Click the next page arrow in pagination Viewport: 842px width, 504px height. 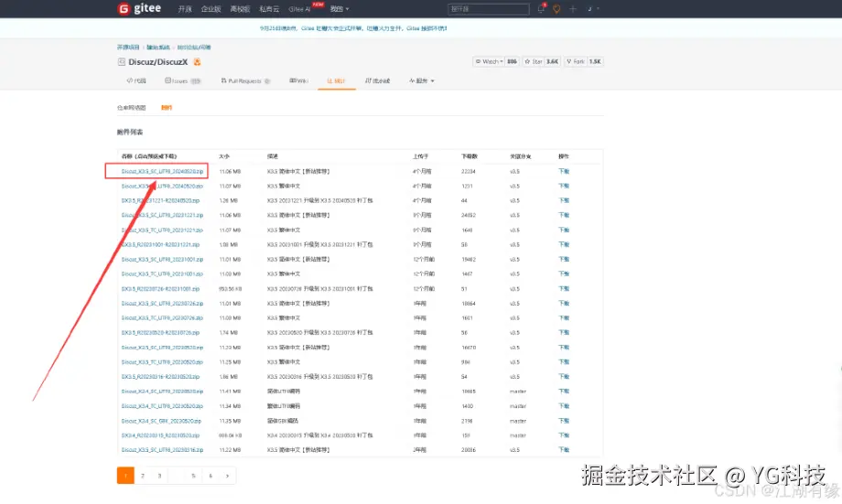228,476
